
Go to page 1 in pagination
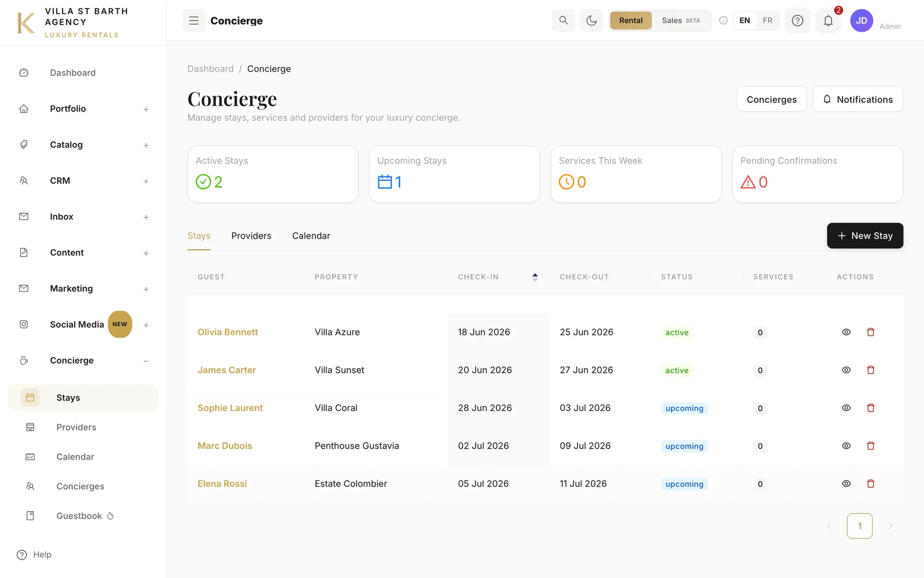(859, 526)
